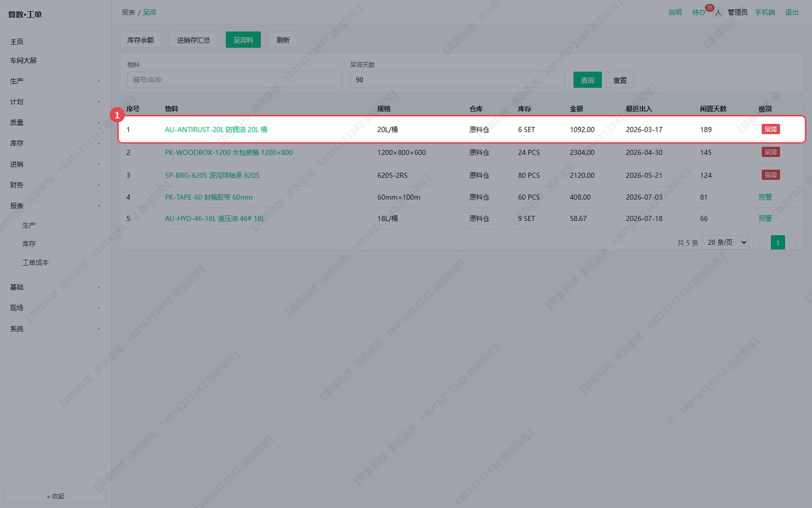This screenshot has width=812, height=508.
Task: Click the 重置 reset button
Action: 620,80
